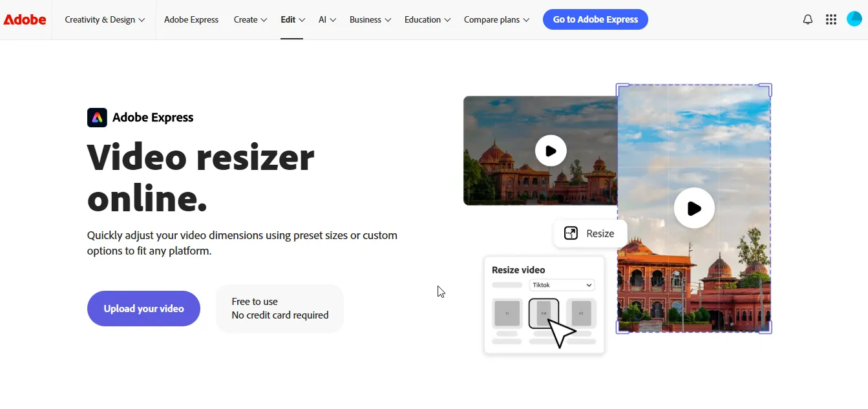The width and height of the screenshot is (868, 409).
Task: Open the notifications bell
Action: click(808, 19)
